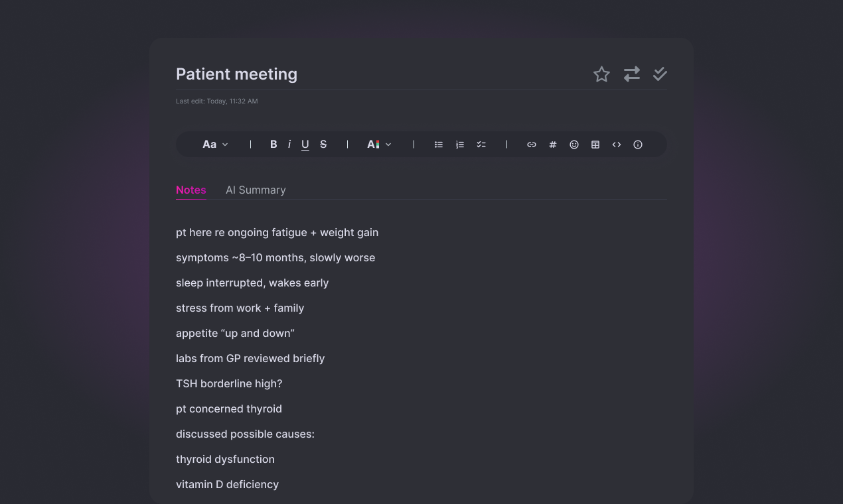The image size is (843, 504).
Task: Switch to the AI Summary tab
Action: tap(256, 190)
